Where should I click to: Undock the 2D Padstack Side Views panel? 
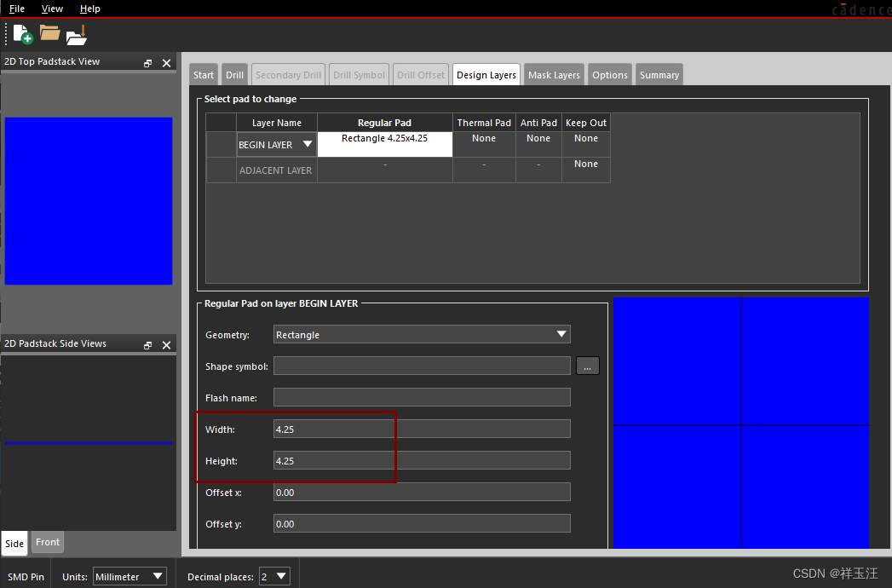click(x=148, y=345)
